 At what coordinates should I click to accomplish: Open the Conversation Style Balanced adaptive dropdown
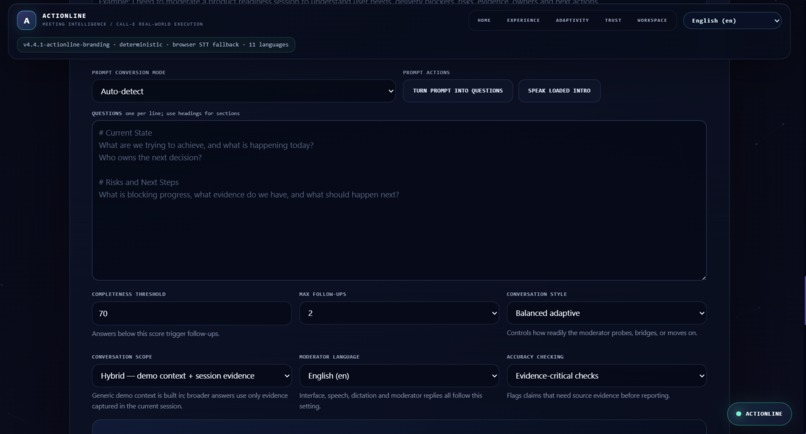607,313
